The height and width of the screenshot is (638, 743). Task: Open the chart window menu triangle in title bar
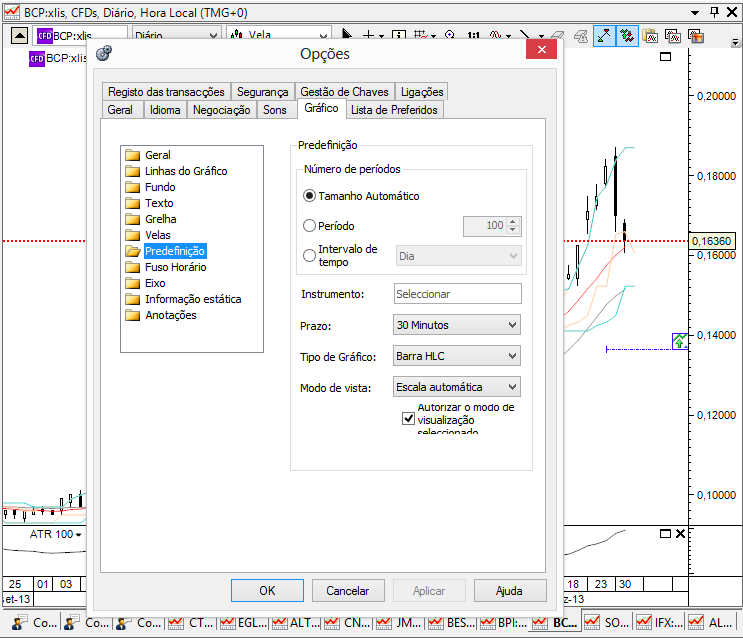695,13
